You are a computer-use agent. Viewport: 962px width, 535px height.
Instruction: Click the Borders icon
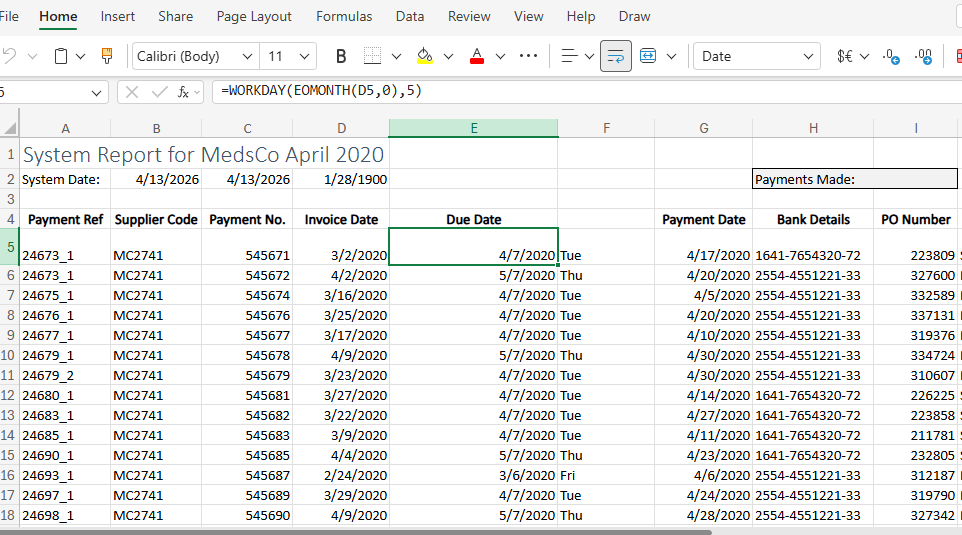(x=372, y=56)
